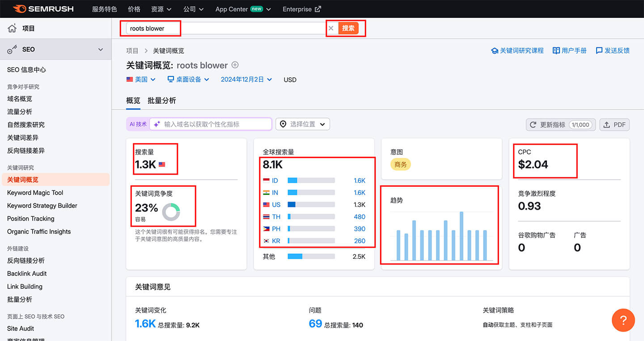Open 域名概览 in sidebar
Viewport: 644px width, 341px height.
20,99
